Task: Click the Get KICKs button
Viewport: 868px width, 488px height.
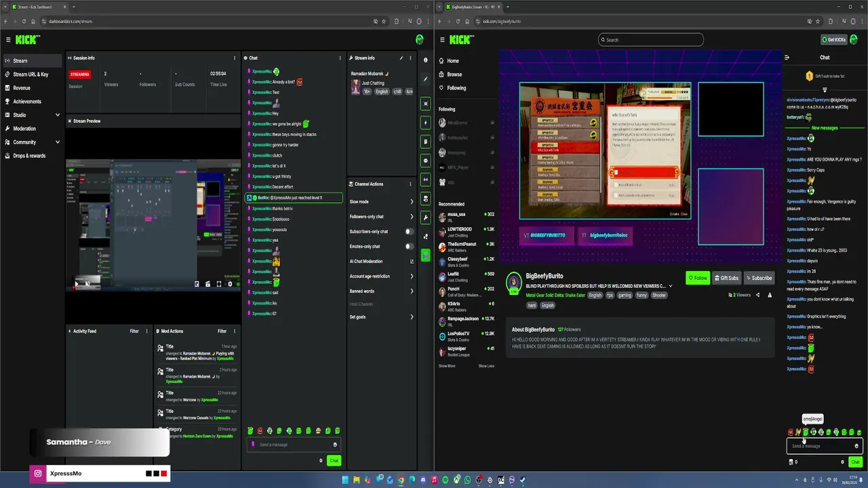Action: [833, 40]
